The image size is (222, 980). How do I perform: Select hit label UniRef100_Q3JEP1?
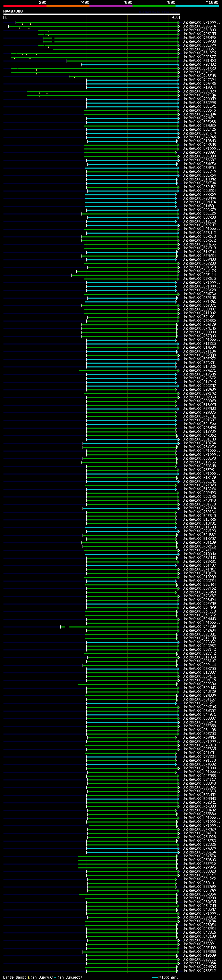click(x=199, y=106)
